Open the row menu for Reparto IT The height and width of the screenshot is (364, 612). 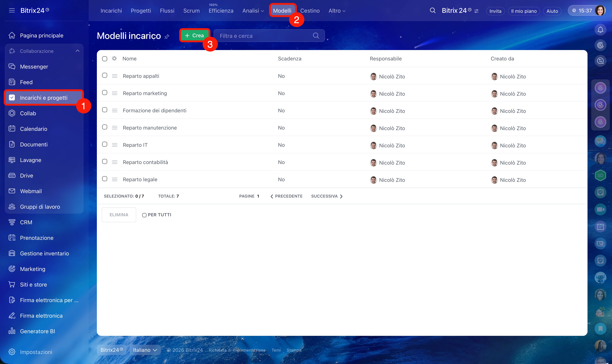coord(114,145)
